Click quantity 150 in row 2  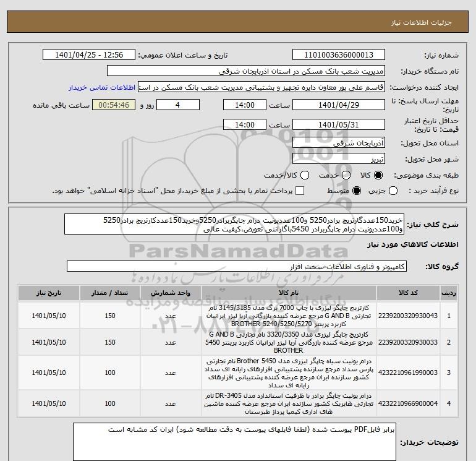(110, 342)
